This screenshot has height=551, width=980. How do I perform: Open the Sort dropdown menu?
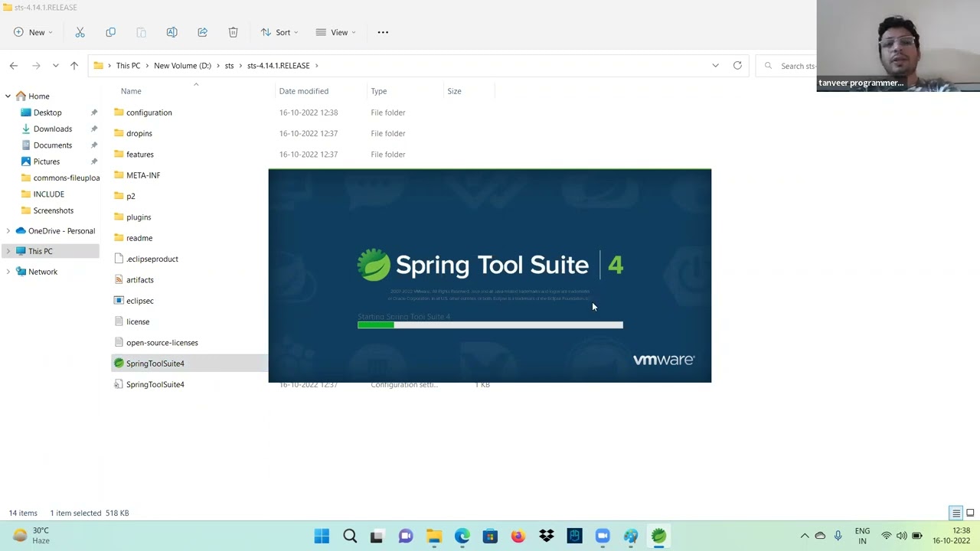(279, 32)
